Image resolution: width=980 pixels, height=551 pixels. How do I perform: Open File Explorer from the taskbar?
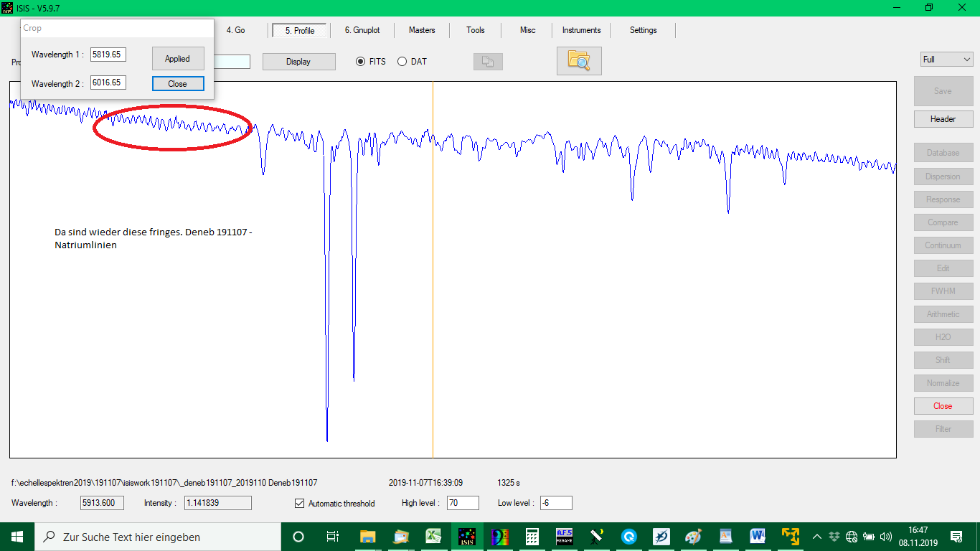coord(367,536)
